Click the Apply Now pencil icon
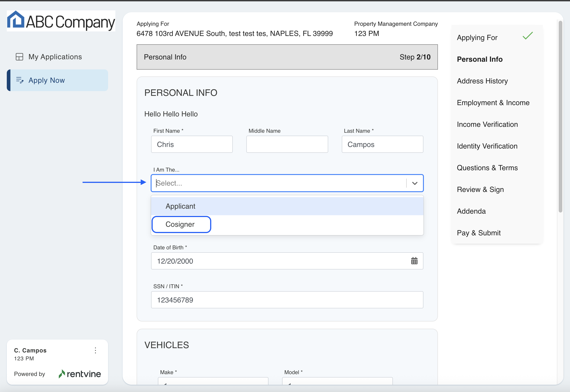 point(20,80)
